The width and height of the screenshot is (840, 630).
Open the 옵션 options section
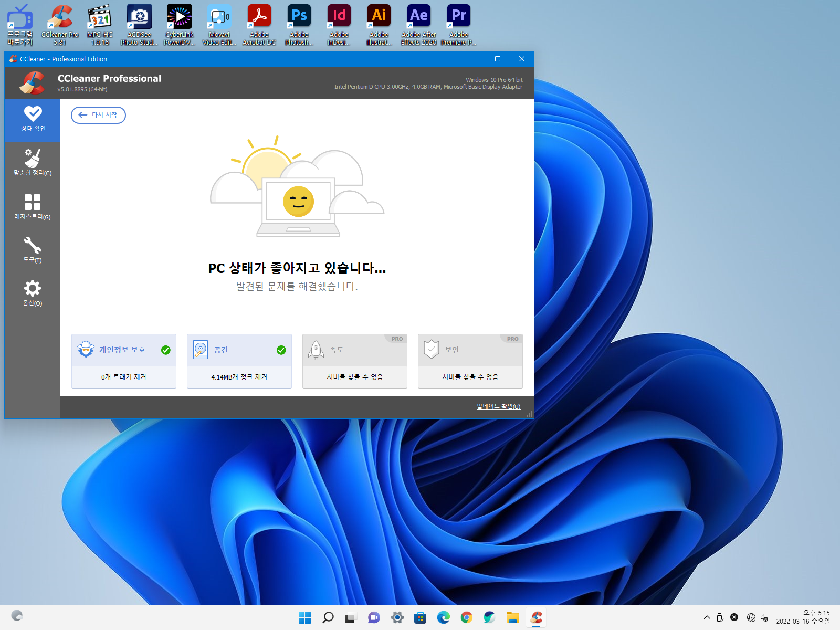33,293
